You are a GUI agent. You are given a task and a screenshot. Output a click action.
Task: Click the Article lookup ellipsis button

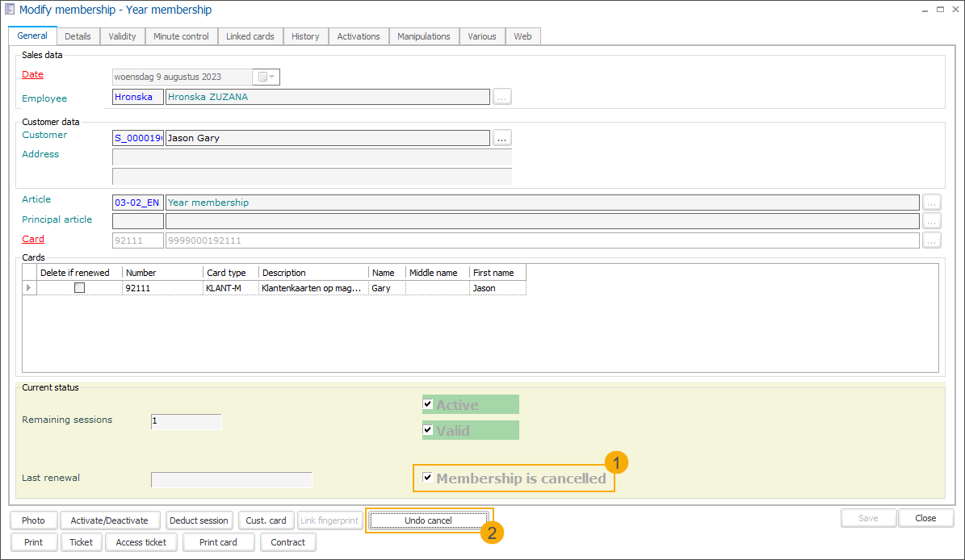point(932,203)
